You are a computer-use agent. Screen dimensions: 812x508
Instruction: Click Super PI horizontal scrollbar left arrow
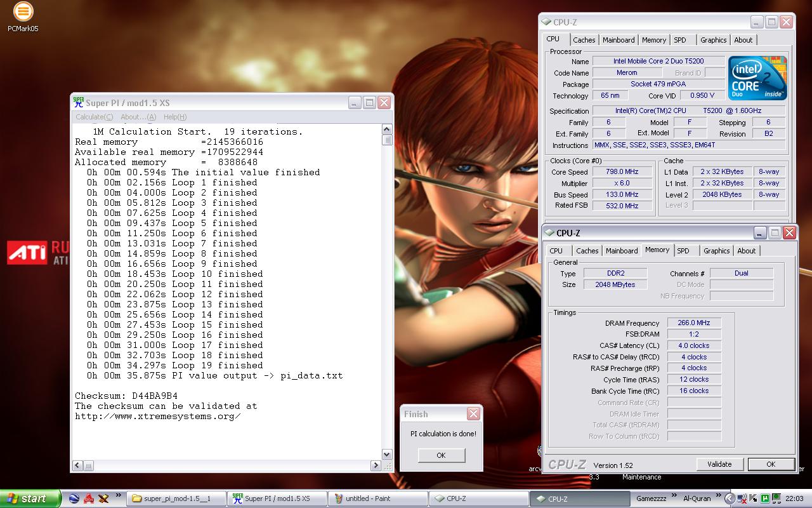tap(77, 465)
